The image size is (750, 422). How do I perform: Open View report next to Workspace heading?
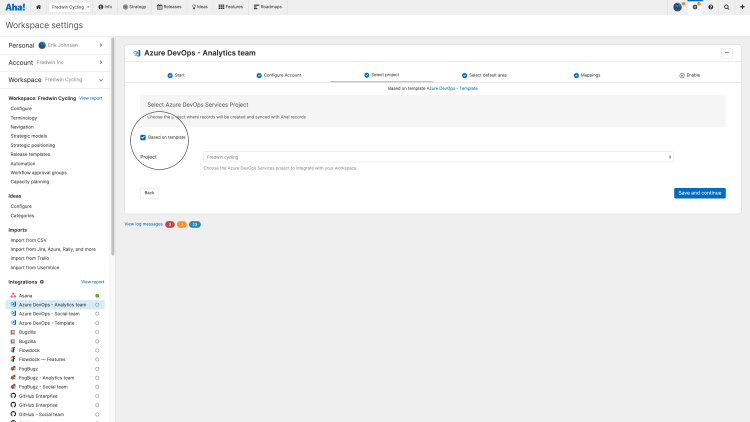pyautogui.click(x=90, y=98)
